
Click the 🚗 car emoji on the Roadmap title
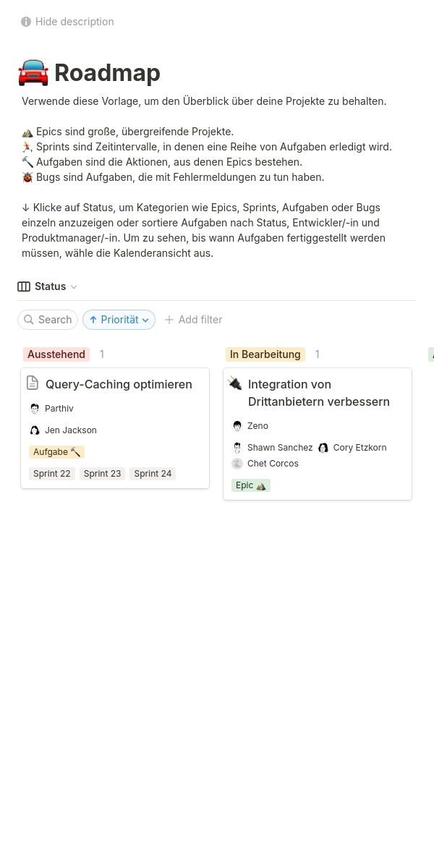33,72
